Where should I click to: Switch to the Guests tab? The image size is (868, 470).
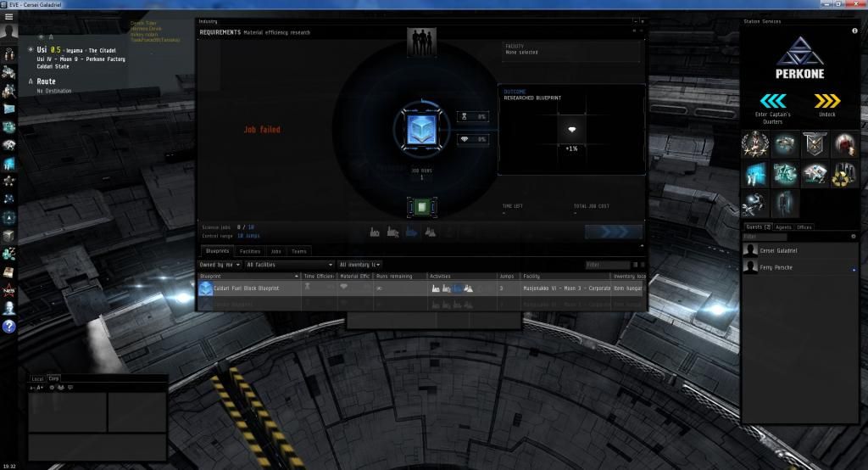click(x=758, y=227)
